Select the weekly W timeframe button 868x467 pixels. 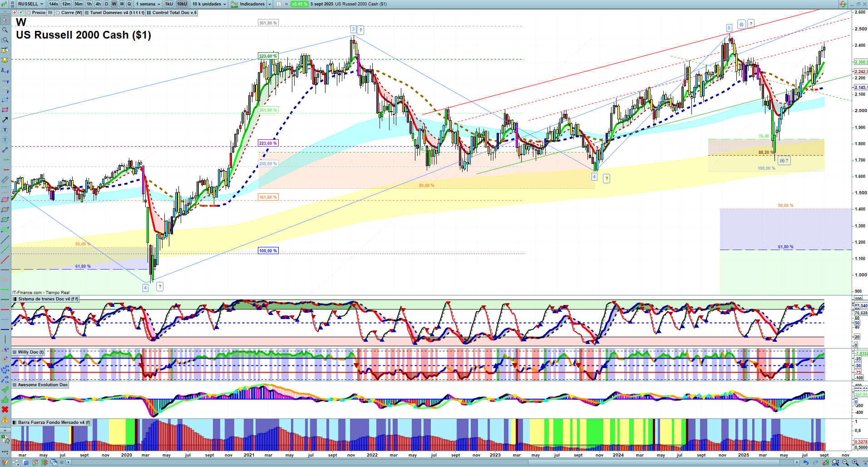(x=114, y=4)
